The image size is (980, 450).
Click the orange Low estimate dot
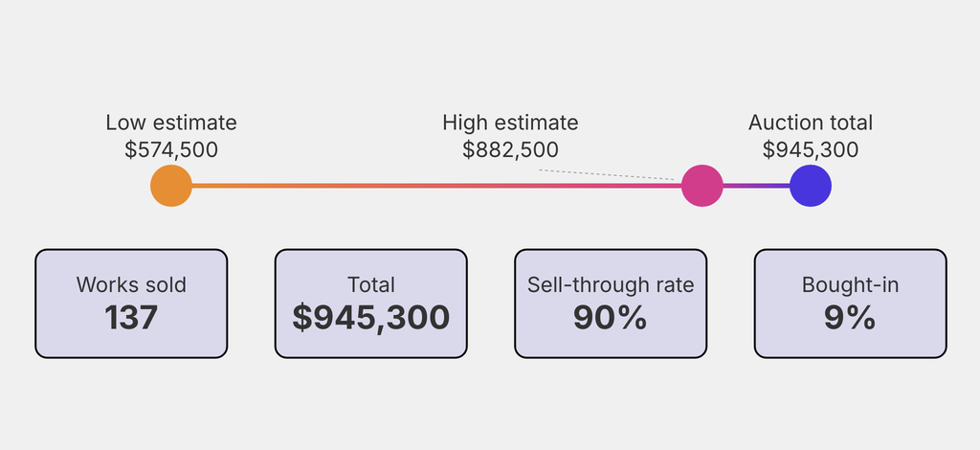(171, 186)
